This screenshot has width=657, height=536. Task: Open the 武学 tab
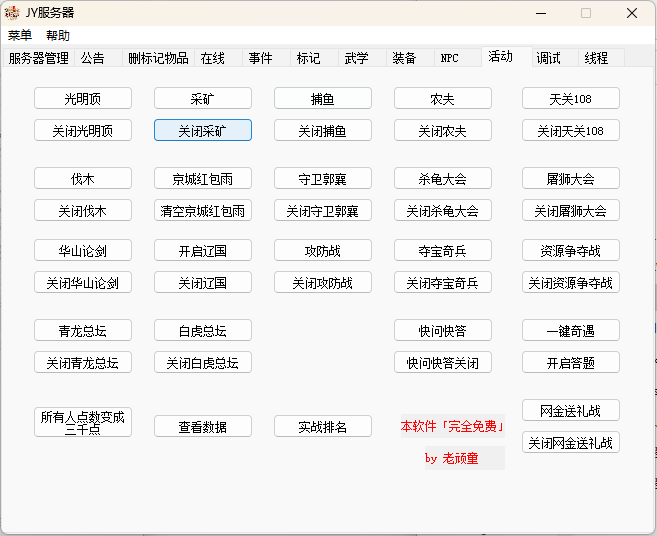(x=356, y=58)
